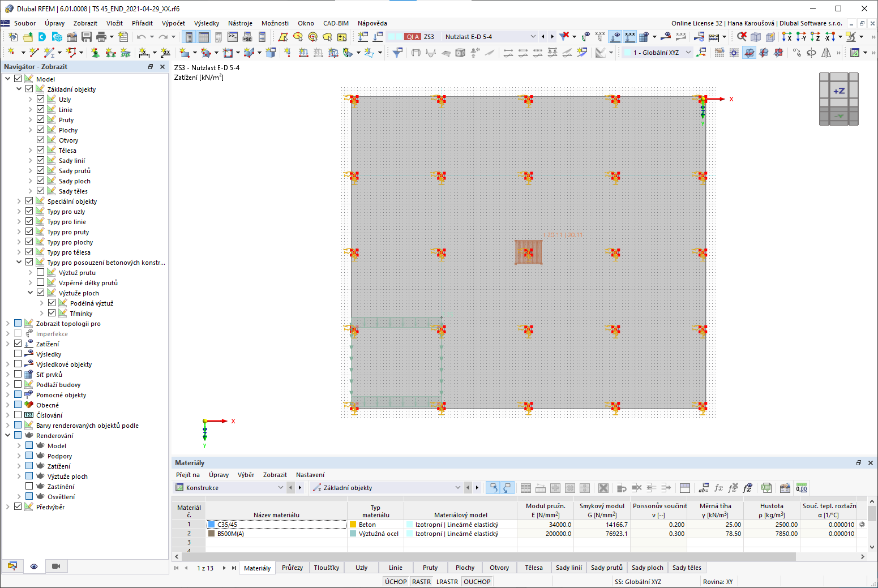Click the C35/45 material name cell
The width and height of the screenshot is (878, 588).
tap(277, 525)
